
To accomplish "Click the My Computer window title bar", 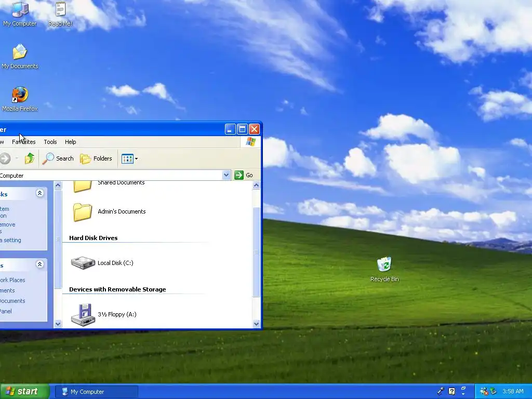I will click(112, 129).
